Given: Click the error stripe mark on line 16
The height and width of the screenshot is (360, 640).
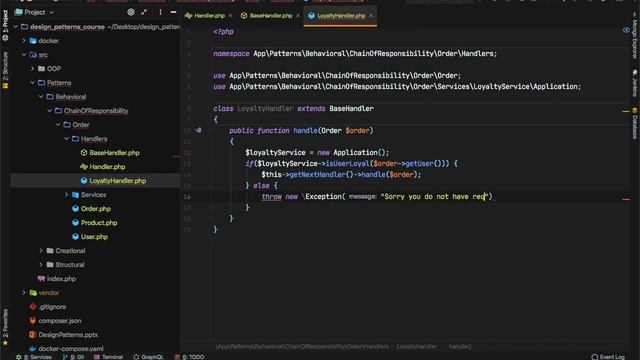Looking at the screenshot, I should tap(626, 200).
